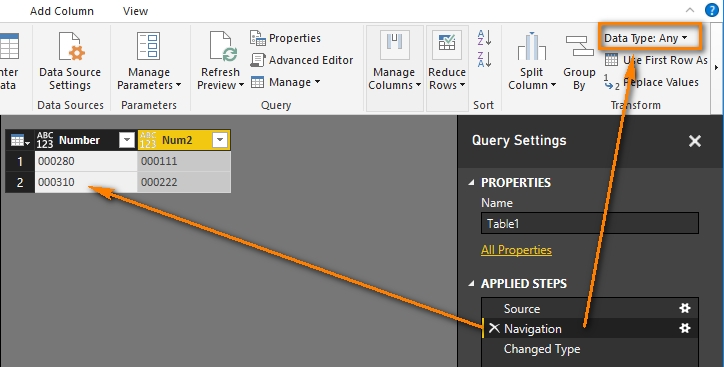This screenshot has height=367, width=724.
Task: Delete the Navigation step with X
Action: click(494, 328)
